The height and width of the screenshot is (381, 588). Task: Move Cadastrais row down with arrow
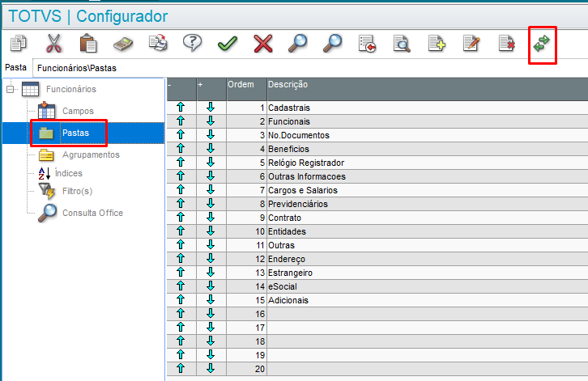tap(211, 107)
